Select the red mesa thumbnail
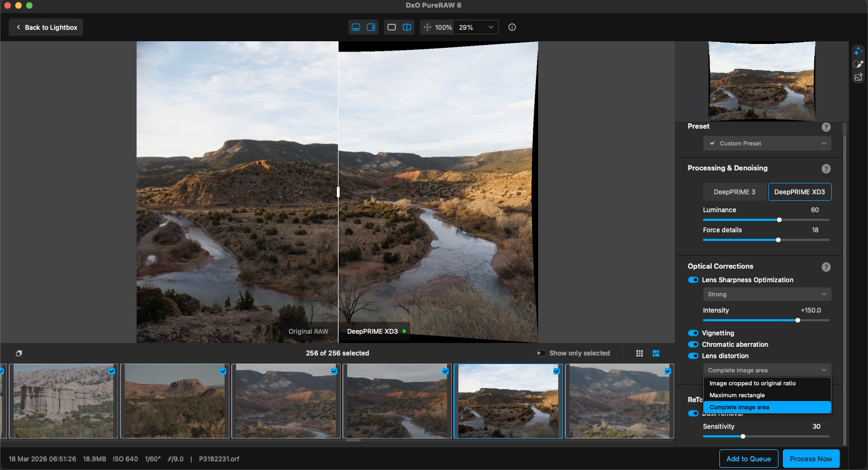The height and width of the screenshot is (470, 868). pos(175,401)
